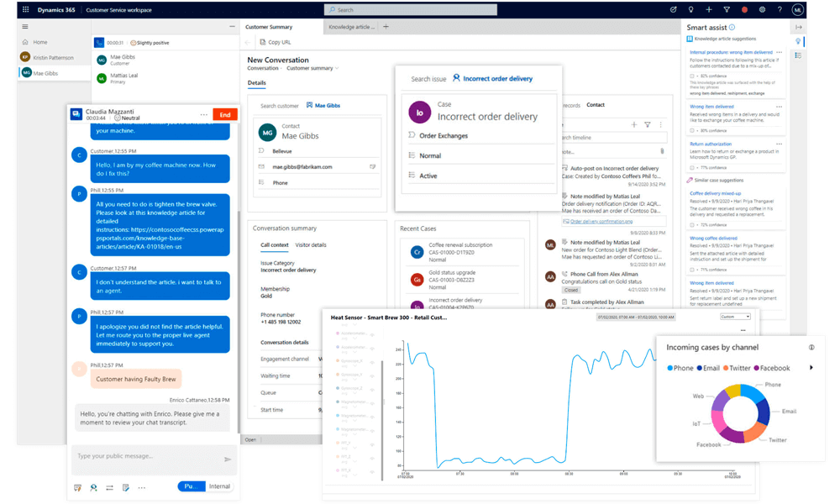Open the task flow checkmark icon in top bar
Image resolution: width=840 pixels, height=504 pixels.
click(x=674, y=9)
